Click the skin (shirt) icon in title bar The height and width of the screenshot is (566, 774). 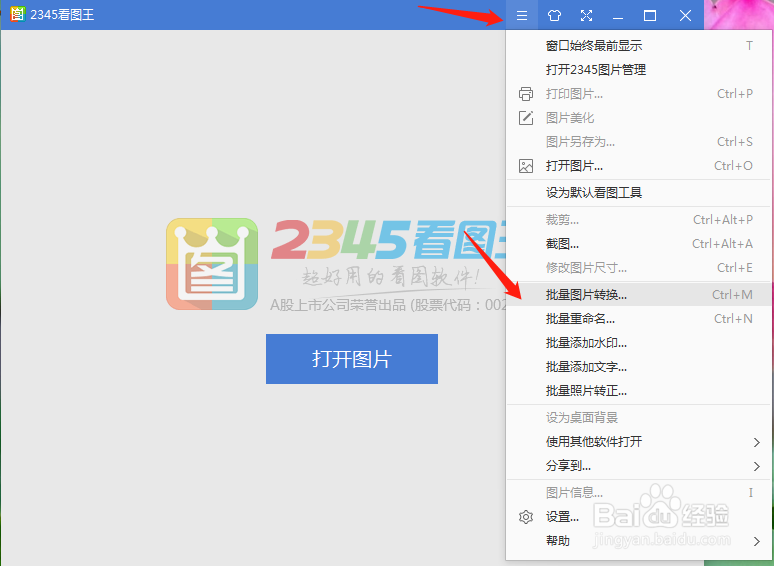[554, 15]
